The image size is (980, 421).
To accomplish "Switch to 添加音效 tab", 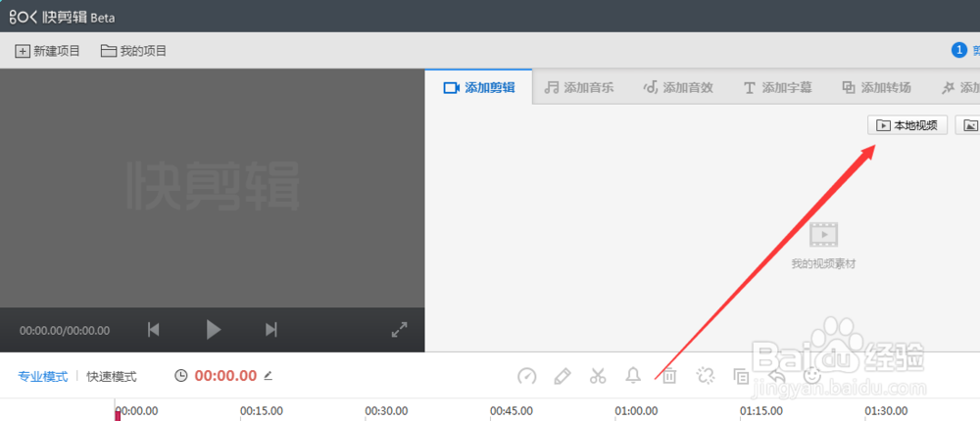I will 678,87.
